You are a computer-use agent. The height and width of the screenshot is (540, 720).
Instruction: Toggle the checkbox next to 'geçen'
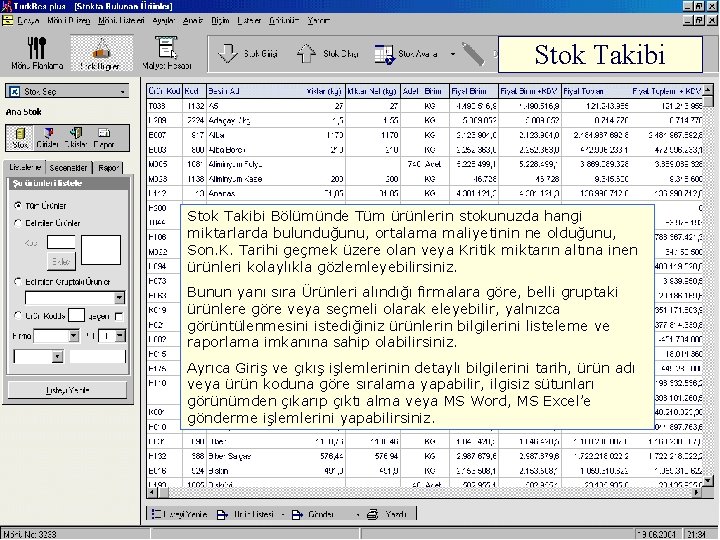pyautogui.click(x=118, y=316)
